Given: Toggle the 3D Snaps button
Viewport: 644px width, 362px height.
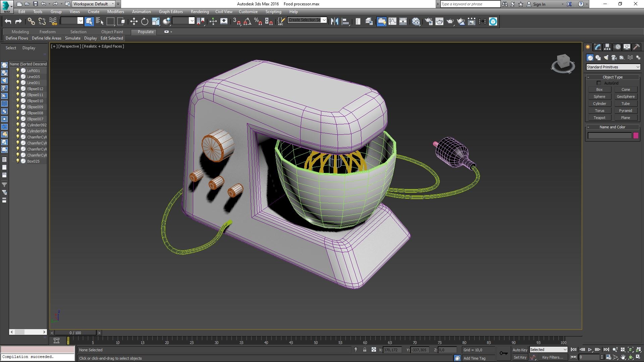Looking at the screenshot, I should coord(237,21).
